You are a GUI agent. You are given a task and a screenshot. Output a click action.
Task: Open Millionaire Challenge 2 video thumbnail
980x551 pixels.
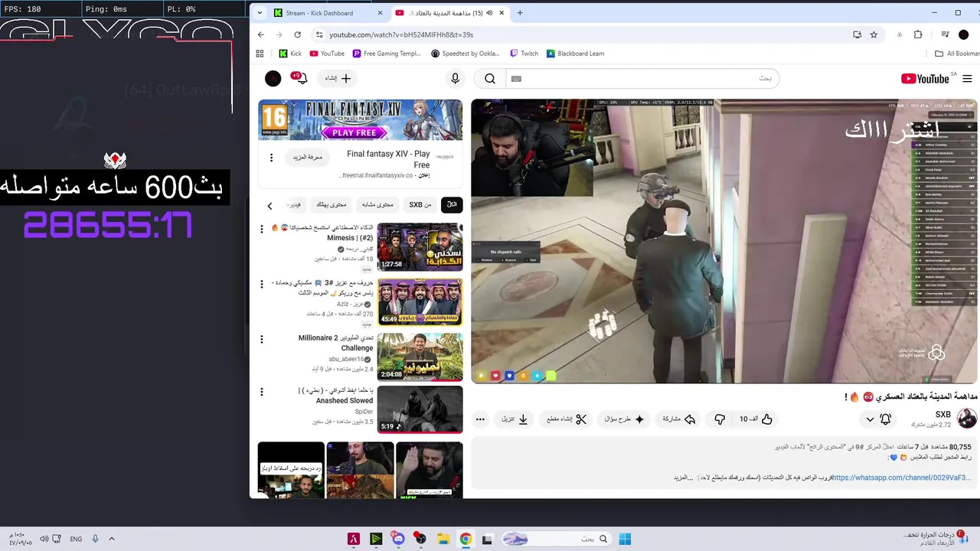[420, 357]
